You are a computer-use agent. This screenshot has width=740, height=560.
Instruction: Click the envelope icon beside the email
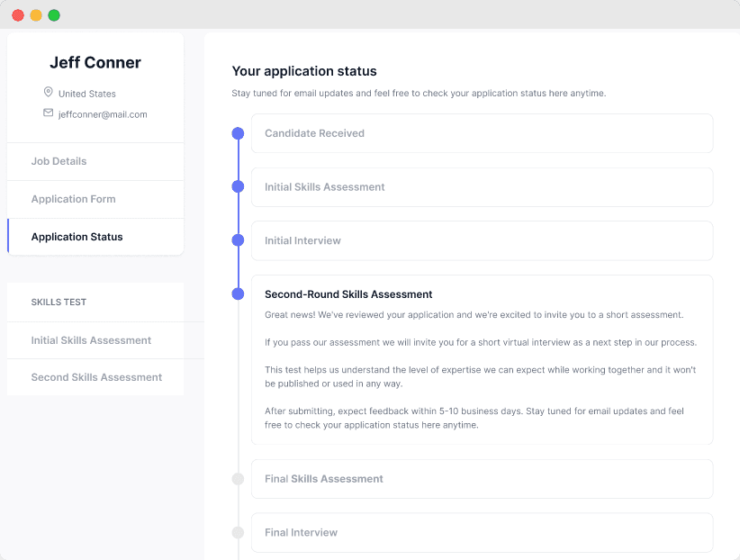click(48, 113)
